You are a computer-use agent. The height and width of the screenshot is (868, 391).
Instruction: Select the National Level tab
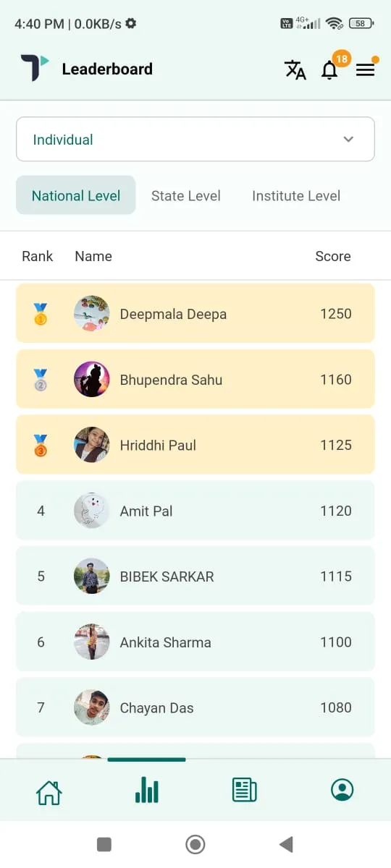pos(76,195)
